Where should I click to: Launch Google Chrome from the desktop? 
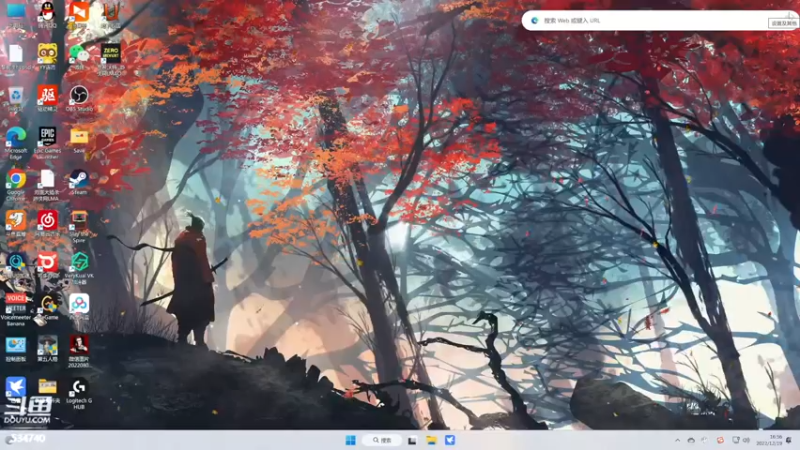point(16,179)
